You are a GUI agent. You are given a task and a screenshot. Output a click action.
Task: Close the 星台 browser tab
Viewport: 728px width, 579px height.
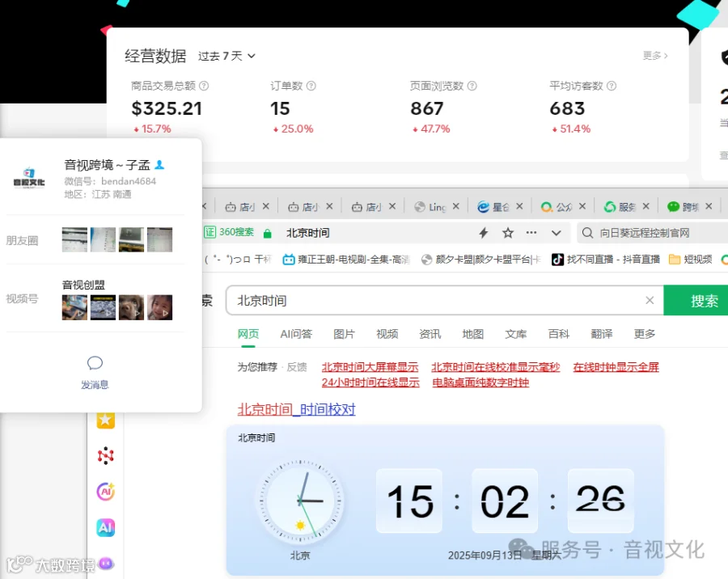point(519,206)
